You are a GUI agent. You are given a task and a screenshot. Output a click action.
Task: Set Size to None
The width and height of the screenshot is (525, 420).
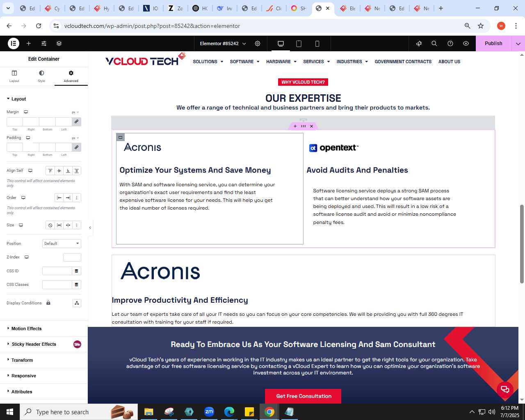50,225
